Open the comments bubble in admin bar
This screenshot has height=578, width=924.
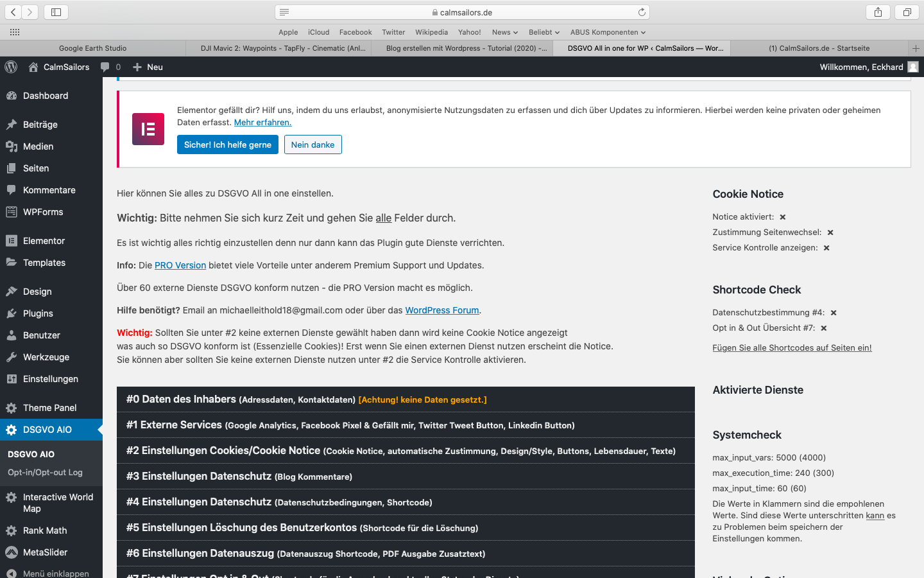tap(110, 67)
